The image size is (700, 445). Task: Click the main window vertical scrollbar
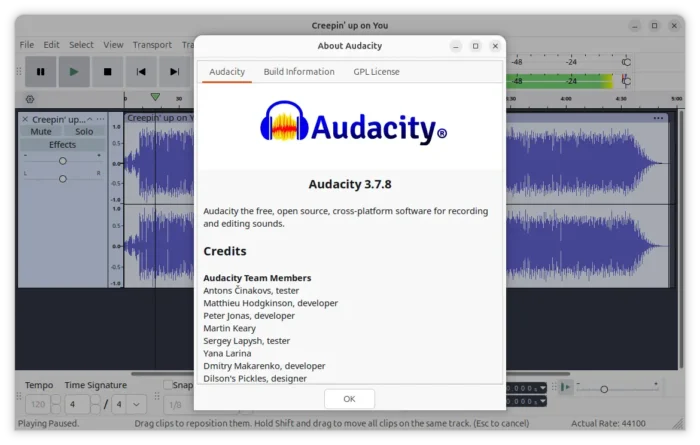coord(680,239)
